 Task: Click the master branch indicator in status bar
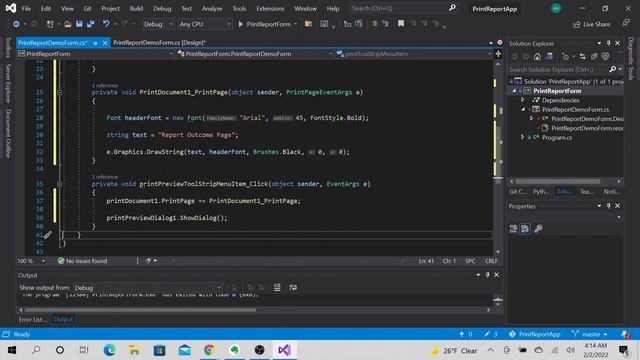(x=589, y=334)
